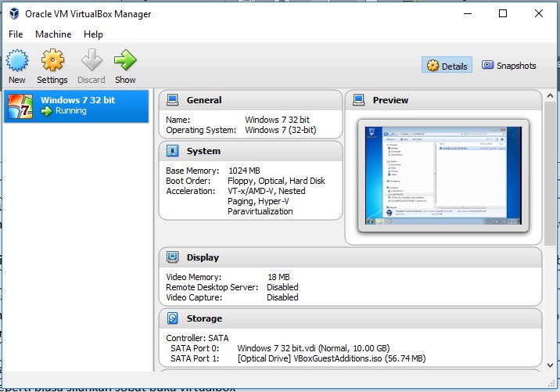Select the Windows 7 32 bit machine entry
Screen dimensions: 560x392
click(76, 106)
